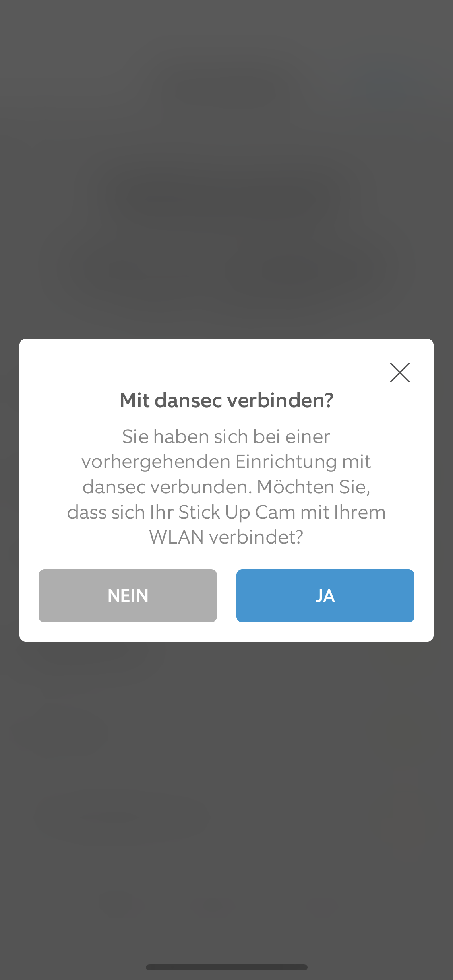Tap the line 'dansec verbunden. Möchten Sie,'
This screenshot has width=453, height=980.
click(x=226, y=487)
